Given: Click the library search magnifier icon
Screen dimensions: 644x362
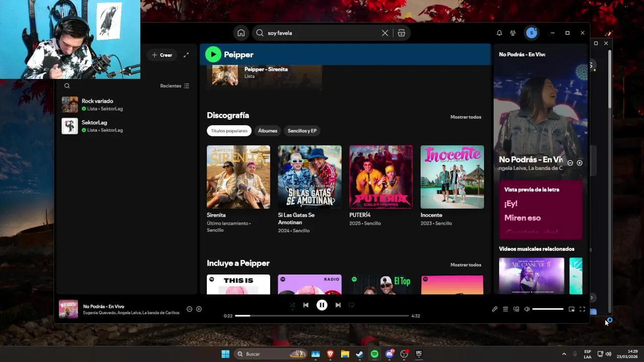Looking at the screenshot, I should point(67,86).
